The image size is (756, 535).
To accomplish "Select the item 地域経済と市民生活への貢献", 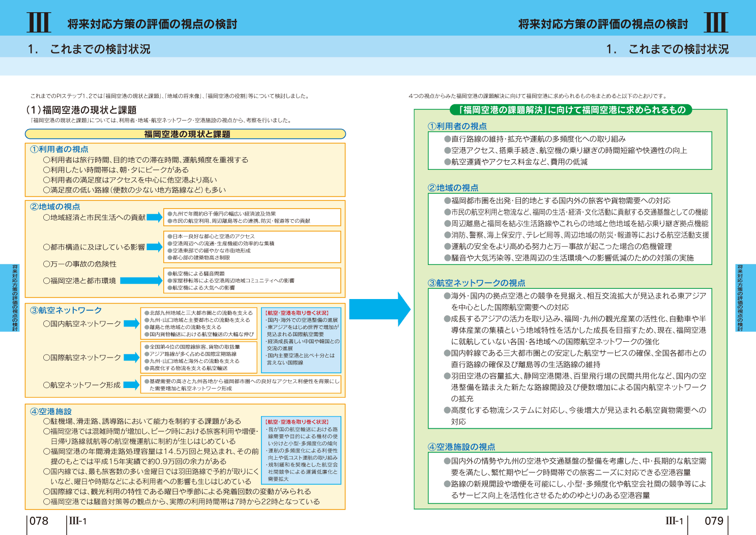I will [x=94, y=217].
